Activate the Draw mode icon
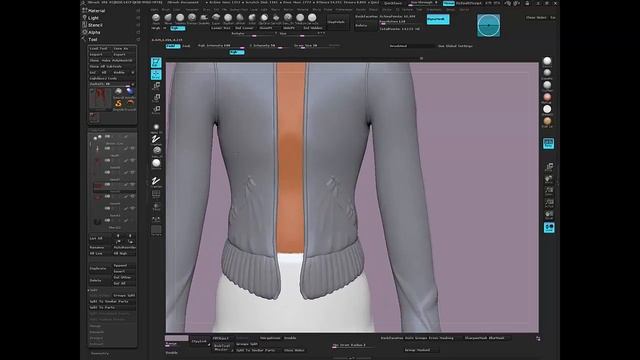Viewport: 640px width, 360px height. pos(156,75)
